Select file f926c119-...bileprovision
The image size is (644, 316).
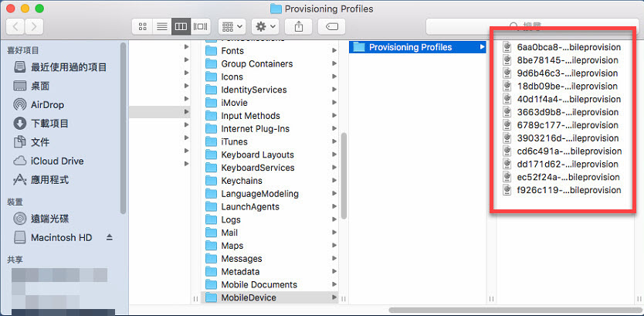click(562, 190)
